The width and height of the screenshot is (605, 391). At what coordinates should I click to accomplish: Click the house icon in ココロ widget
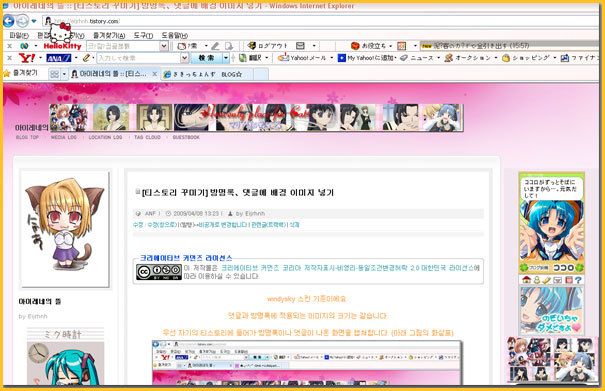pyautogui.click(x=526, y=280)
